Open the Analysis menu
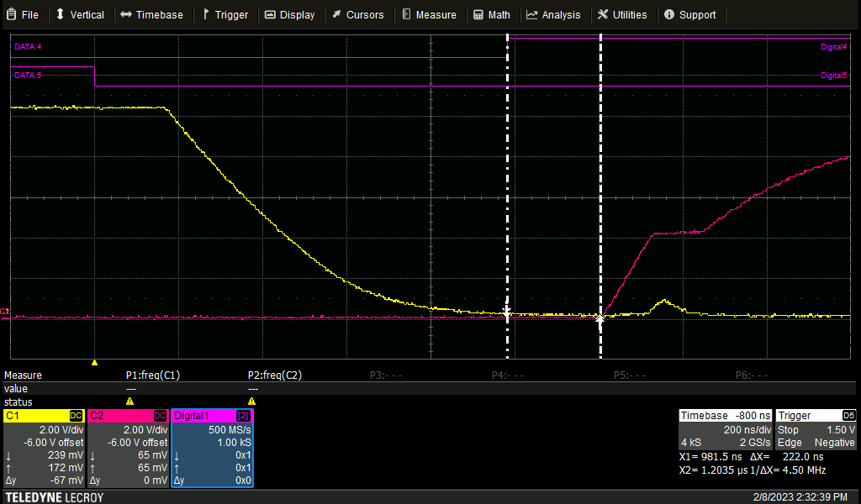861x504 pixels. 553,15
